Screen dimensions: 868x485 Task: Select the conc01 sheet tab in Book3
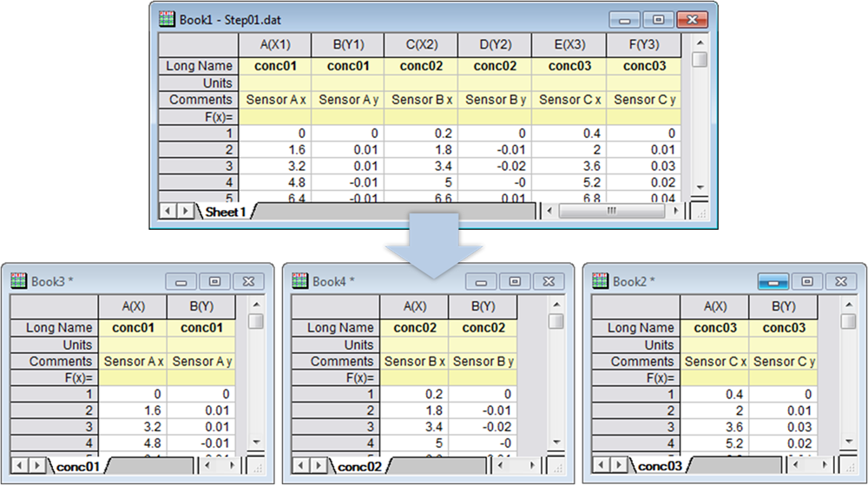pyautogui.click(x=78, y=466)
